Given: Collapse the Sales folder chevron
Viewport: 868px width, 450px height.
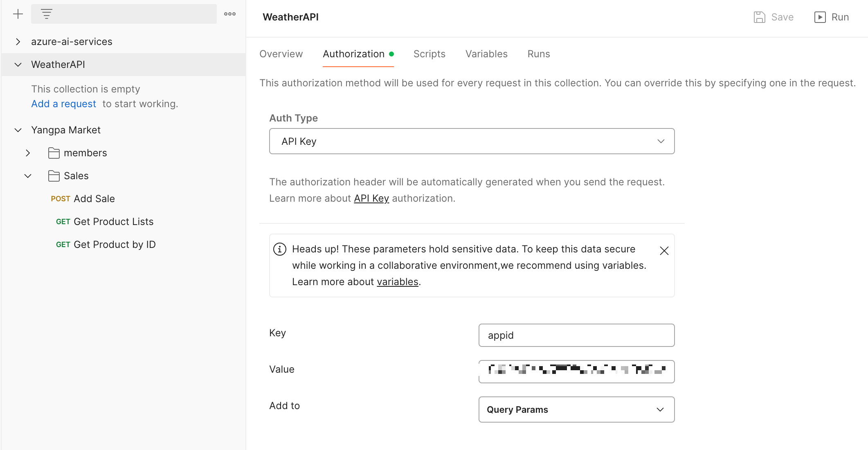Looking at the screenshot, I should pyautogui.click(x=28, y=176).
